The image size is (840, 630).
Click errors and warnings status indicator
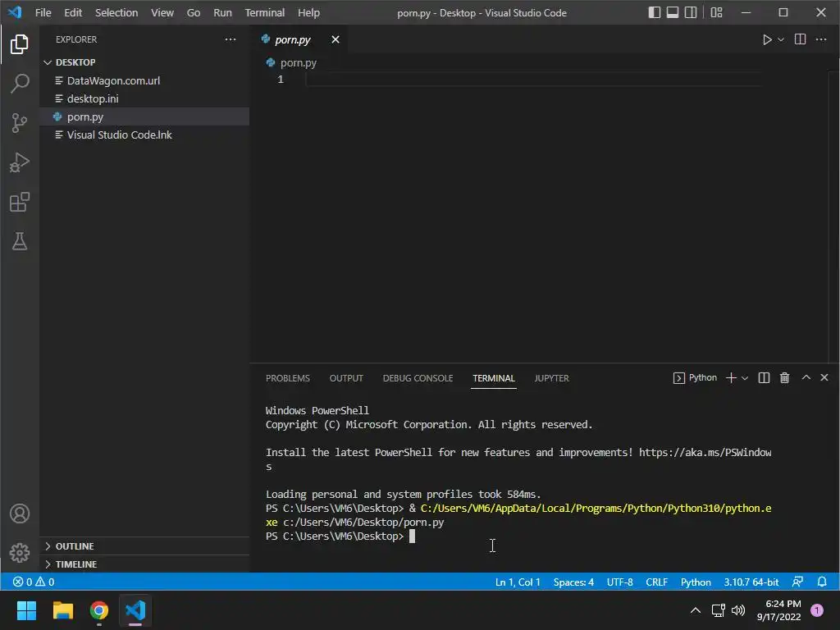pyautogui.click(x=34, y=582)
